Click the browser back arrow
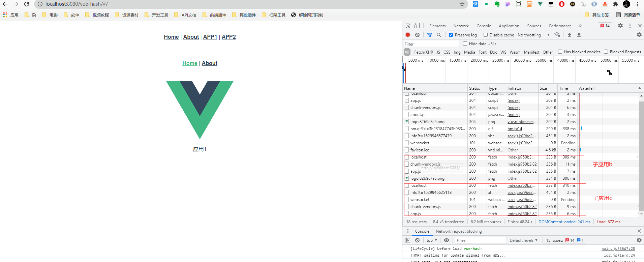 click(x=5, y=4)
